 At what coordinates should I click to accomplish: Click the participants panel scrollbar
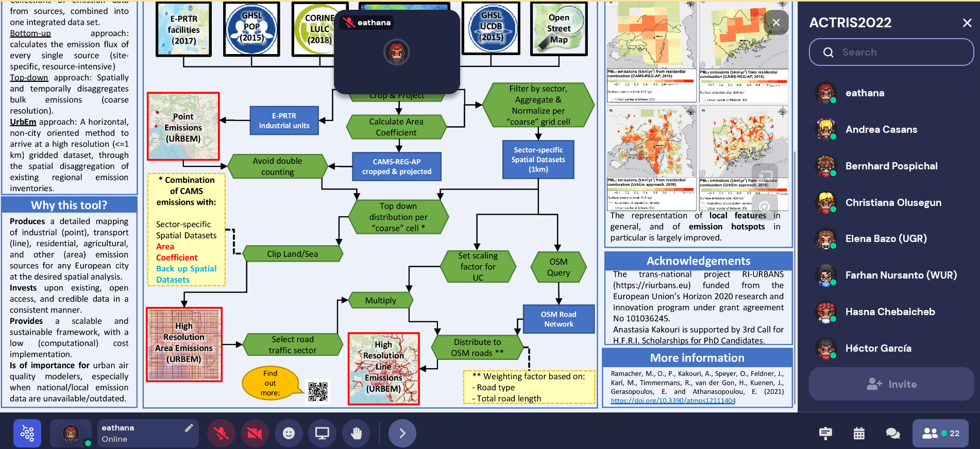(x=795, y=278)
